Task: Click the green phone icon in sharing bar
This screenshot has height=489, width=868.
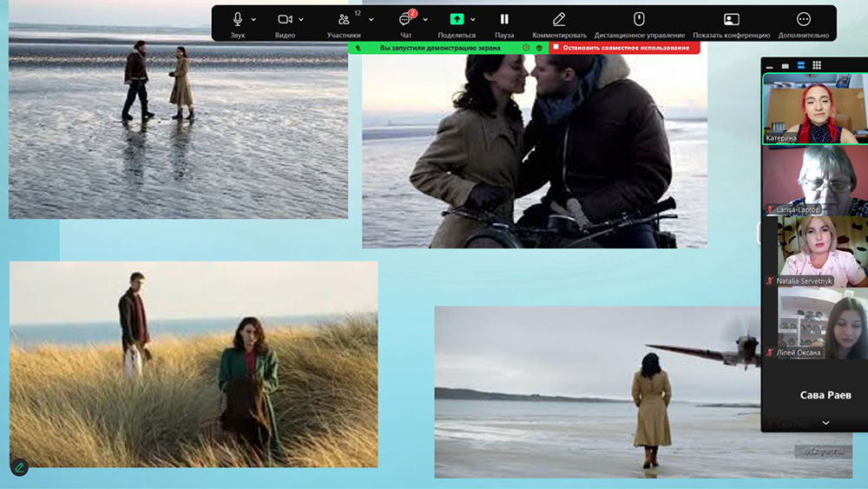Action: point(358,48)
